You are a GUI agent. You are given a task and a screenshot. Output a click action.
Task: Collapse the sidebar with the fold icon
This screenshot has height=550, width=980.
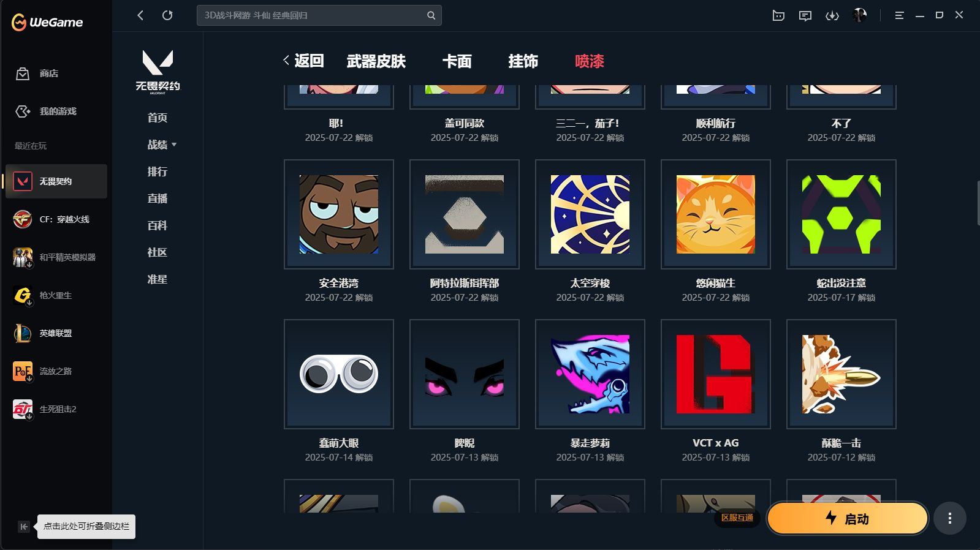click(x=23, y=527)
